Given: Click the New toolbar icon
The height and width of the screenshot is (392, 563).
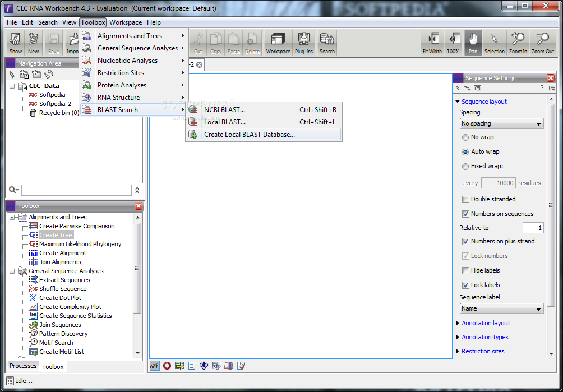Looking at the screenshot, I should pyautogui.click(x=34, y=43).
